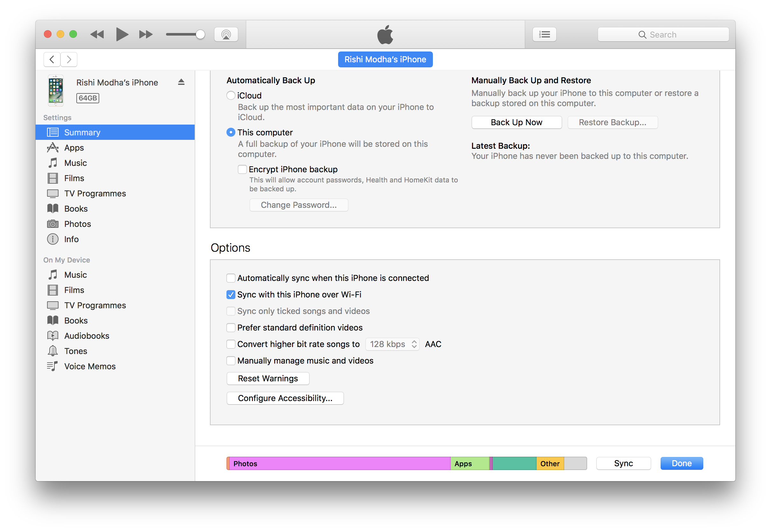
Task: Open Info in Settings sidebar
Action: [x=115, y=239]
